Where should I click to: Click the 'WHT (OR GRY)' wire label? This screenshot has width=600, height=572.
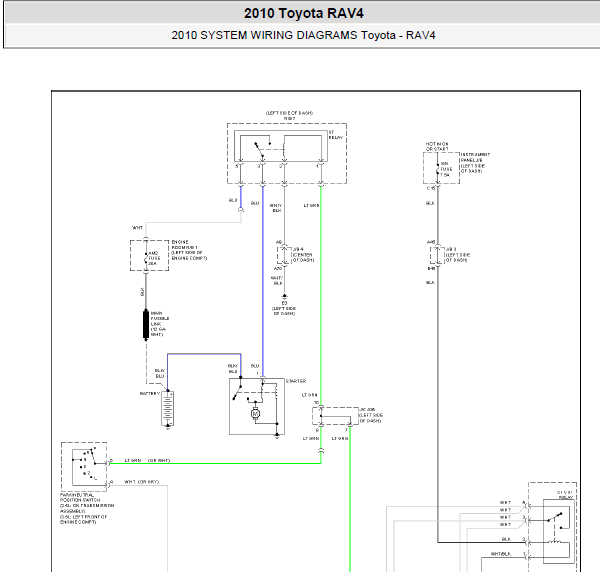[142, 482]
